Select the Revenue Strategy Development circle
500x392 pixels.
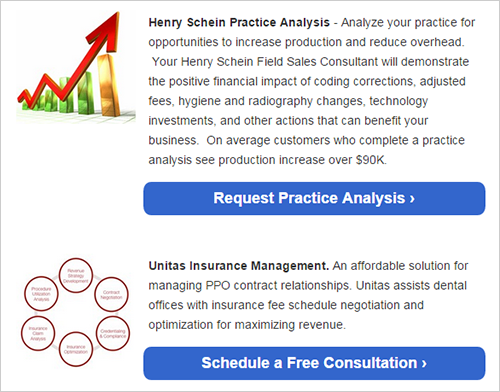[x=76, y=276]
